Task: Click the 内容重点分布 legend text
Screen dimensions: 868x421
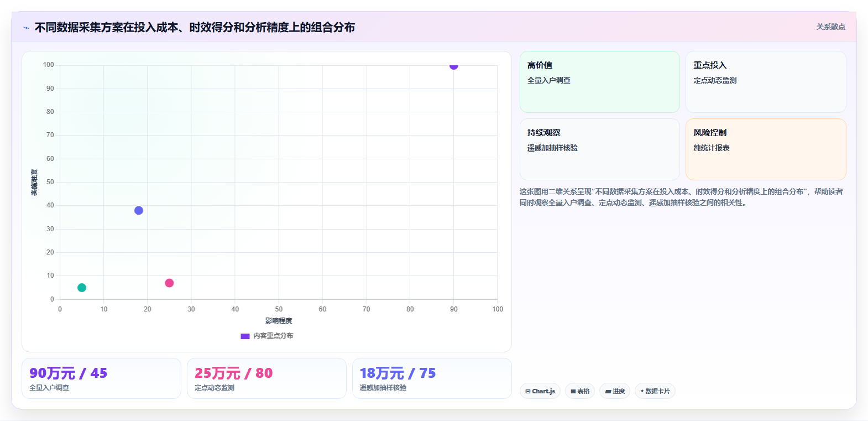Action: 273,336
